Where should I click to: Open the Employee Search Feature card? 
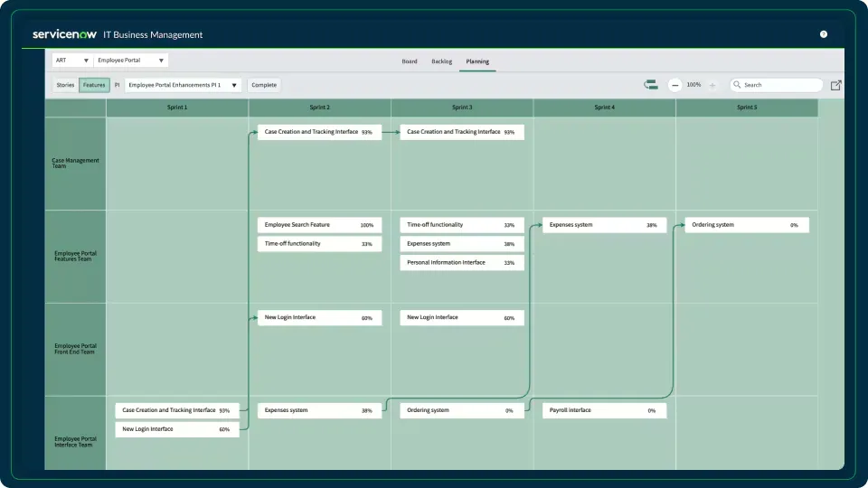(319, 225)
